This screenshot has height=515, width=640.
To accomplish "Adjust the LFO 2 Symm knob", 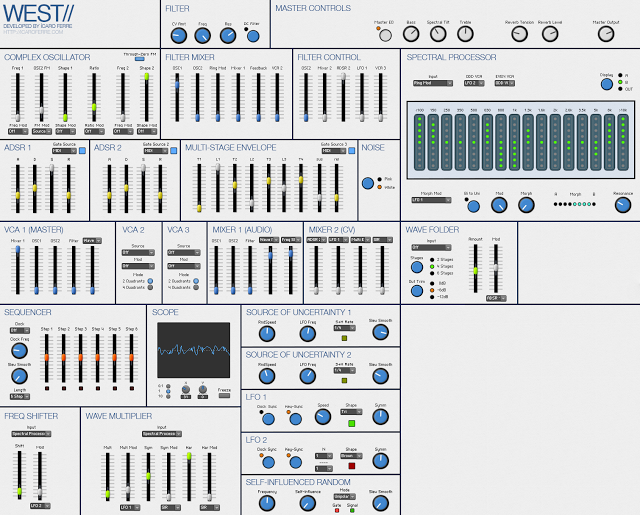I will [x=380, y=461].
